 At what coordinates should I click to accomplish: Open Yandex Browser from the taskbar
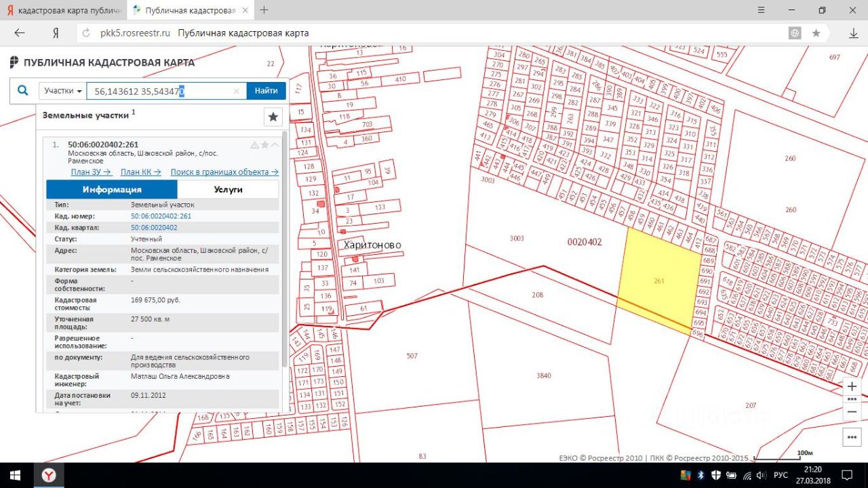click(x=49, y=475)
